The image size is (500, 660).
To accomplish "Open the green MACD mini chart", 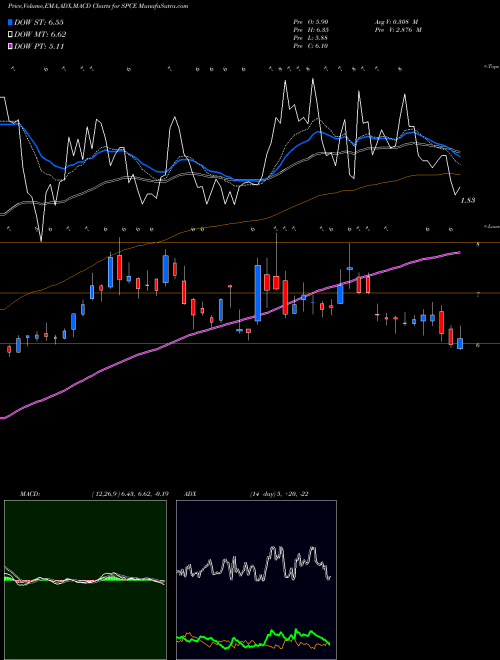I will point(85,580).
